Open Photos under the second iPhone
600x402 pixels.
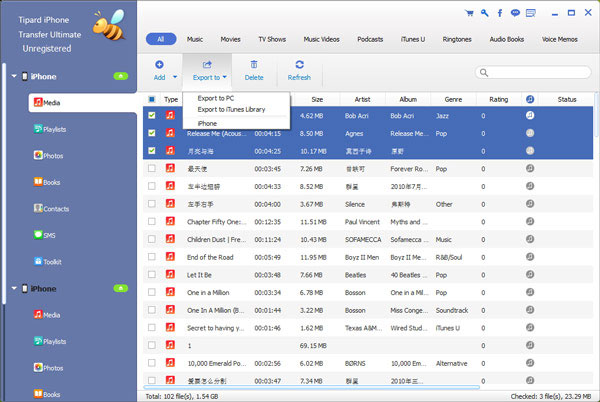(x=48, y=368)
